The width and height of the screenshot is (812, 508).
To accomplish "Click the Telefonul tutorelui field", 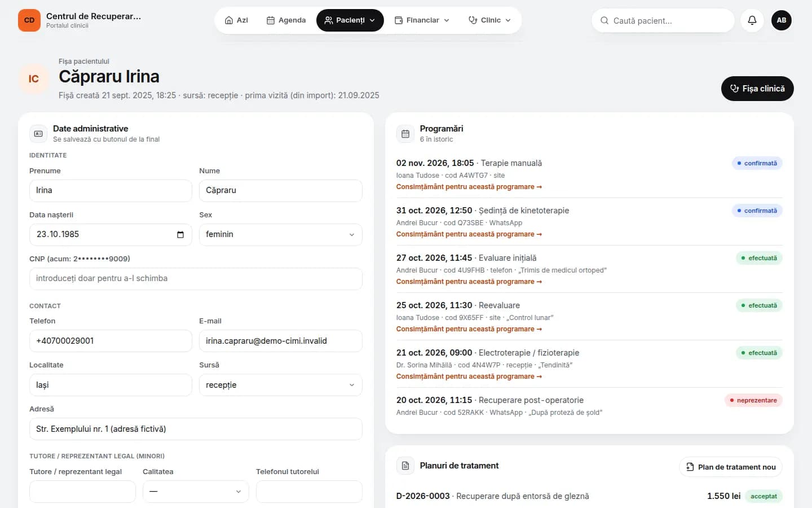I will 309,492.
